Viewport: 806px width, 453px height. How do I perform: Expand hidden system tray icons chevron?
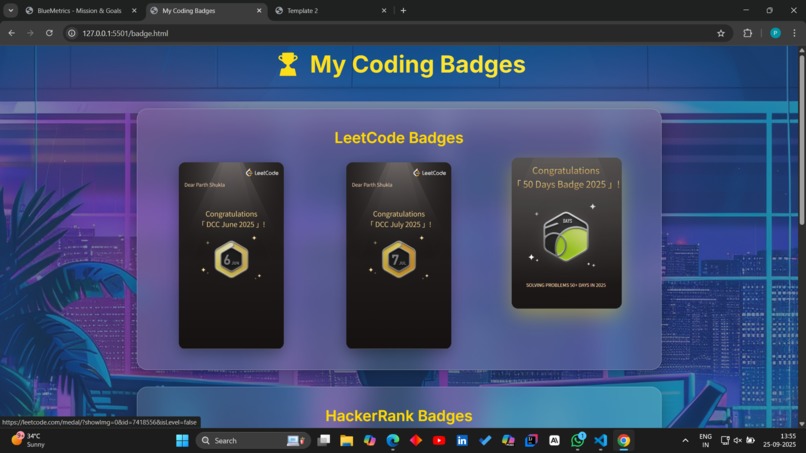point(685,441)
